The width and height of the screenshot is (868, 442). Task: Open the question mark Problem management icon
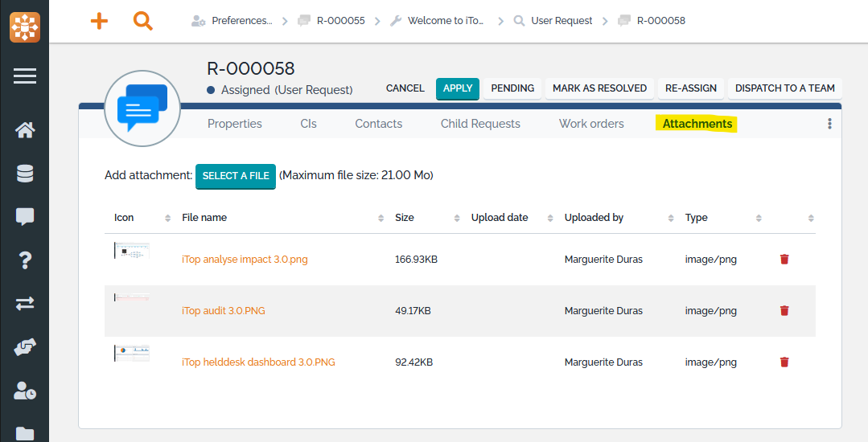(25, 260)
